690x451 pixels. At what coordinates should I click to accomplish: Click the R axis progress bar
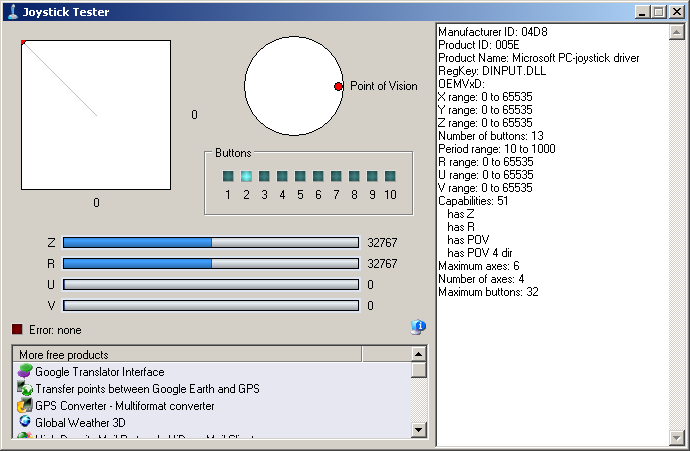[210, 263]
